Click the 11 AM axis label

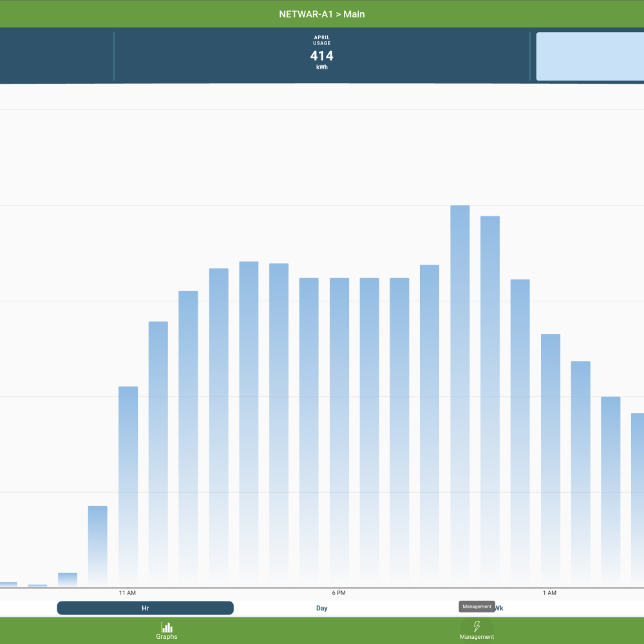[x=128, y=592]
